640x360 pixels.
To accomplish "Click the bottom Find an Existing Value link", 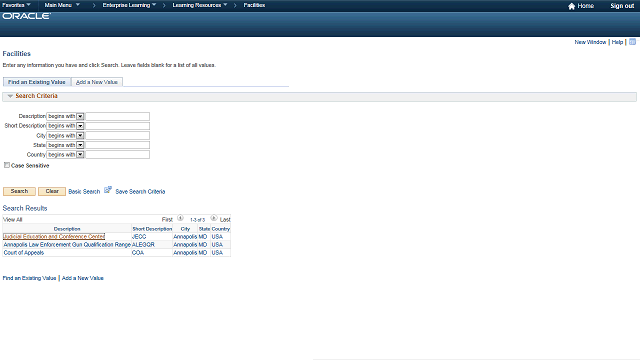I will pyautogui.click(x=29, y=278).
